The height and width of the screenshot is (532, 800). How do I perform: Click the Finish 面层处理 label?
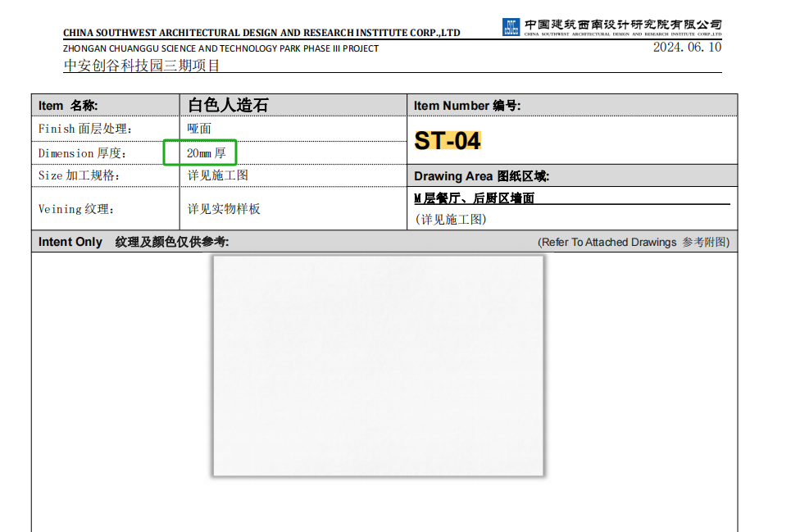[x=84, y=129]
